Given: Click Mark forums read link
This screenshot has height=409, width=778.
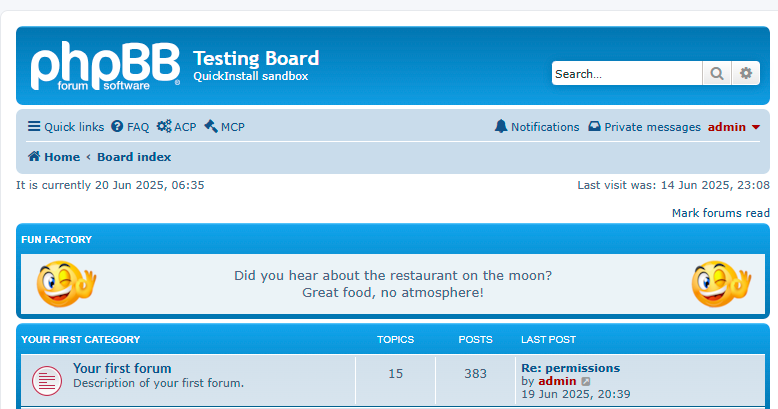Looking at the screenshot, I should coord(720,213).
